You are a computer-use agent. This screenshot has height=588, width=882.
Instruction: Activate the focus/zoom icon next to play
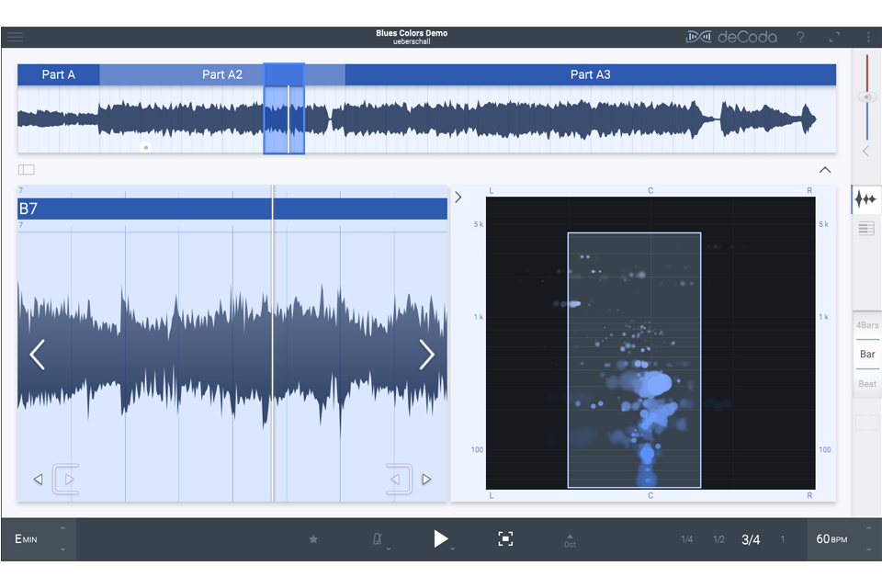505,539
